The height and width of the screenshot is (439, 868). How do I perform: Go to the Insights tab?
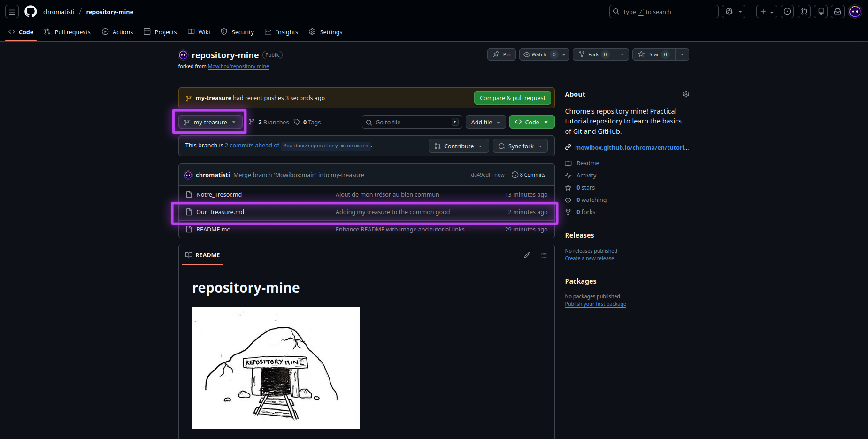(x=281, y=32)
